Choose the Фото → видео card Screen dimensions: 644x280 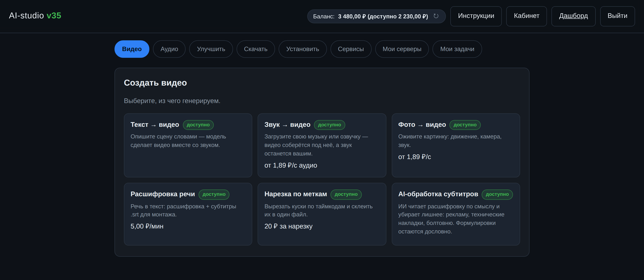tap(456, 146)
